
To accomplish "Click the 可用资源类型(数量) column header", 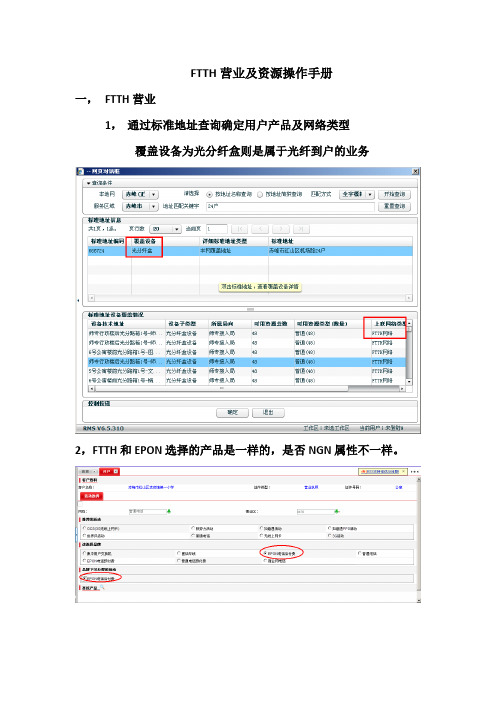I will point(332,324).
